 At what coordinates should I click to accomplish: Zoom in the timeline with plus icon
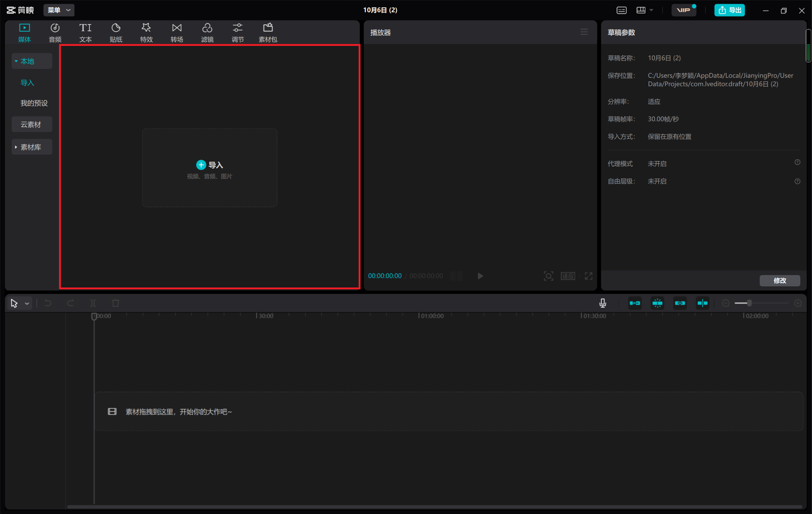click(x=798, y=303)
